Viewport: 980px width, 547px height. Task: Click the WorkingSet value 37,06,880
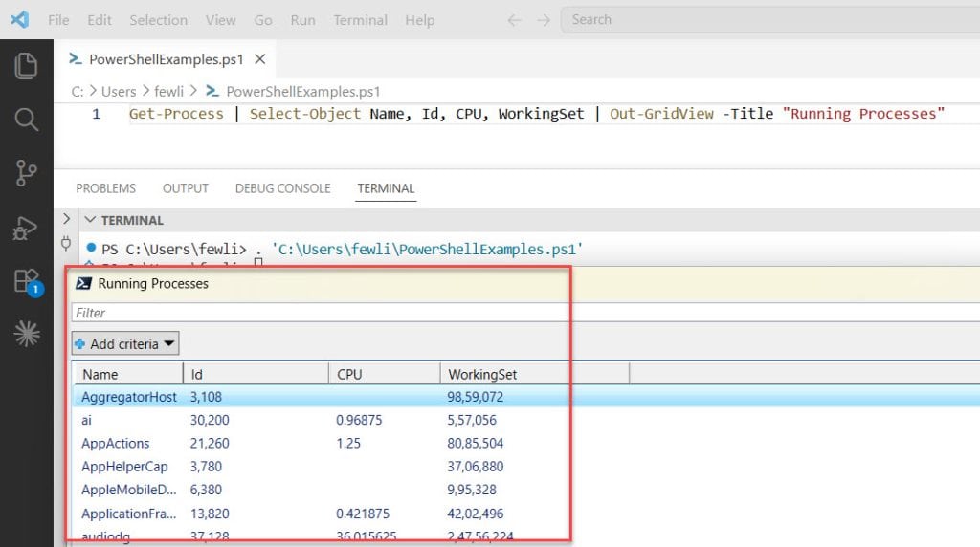[475, 467]
